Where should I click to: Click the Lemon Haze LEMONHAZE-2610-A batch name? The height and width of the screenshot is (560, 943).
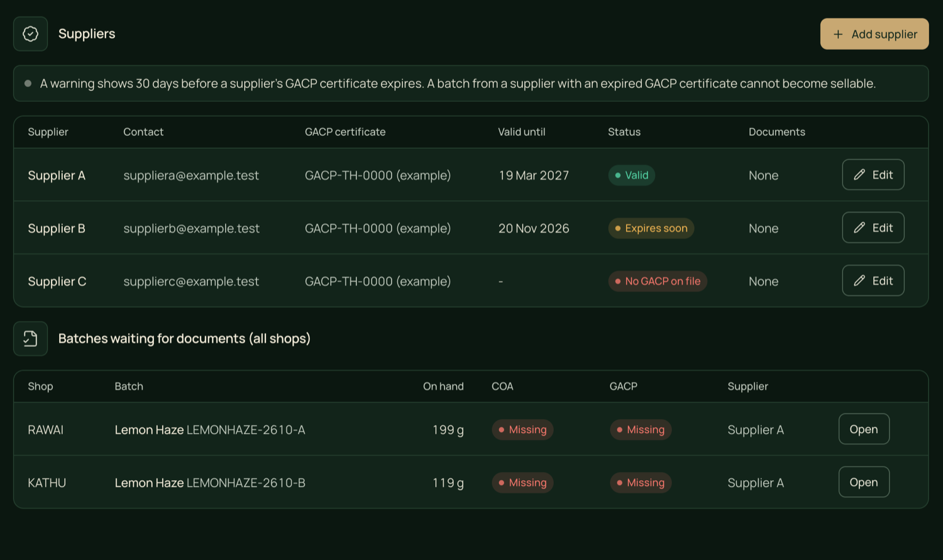pos(210,430)
